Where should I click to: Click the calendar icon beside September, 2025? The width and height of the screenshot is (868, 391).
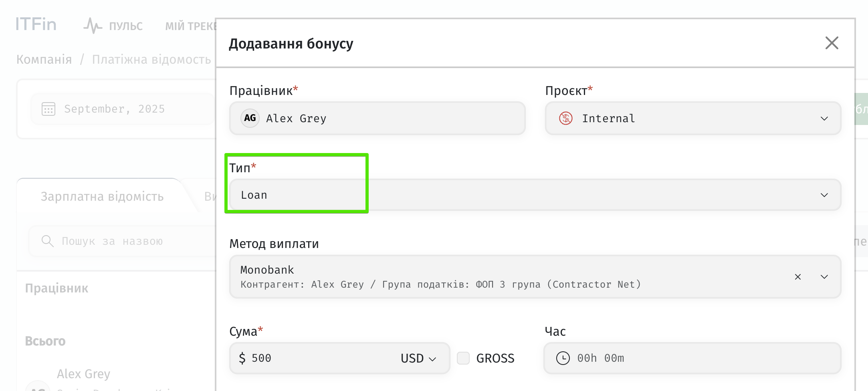[x=48, y=109]
